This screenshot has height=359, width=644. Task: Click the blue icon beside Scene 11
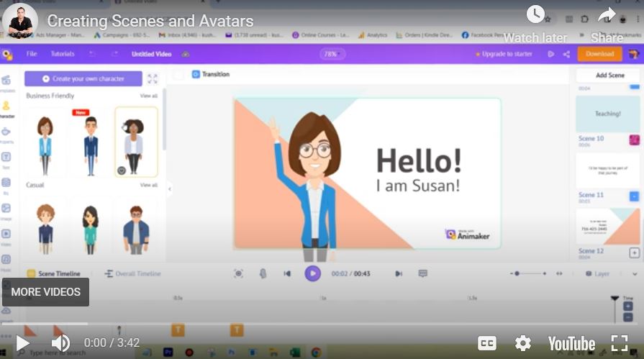pyautogui.click(x=634, y=196)
